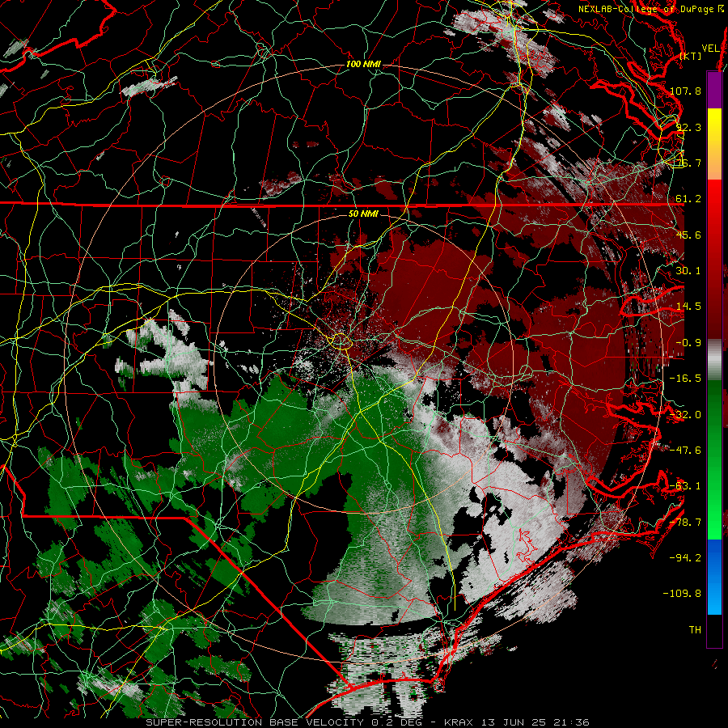Click the [KT] units label

point(691,56)
